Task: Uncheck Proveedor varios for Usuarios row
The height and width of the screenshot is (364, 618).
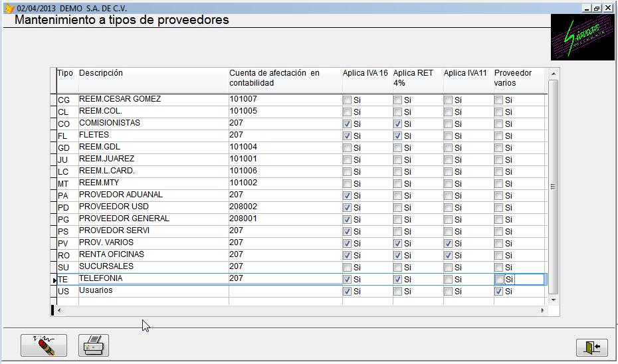Action: (x=498, y=291)
